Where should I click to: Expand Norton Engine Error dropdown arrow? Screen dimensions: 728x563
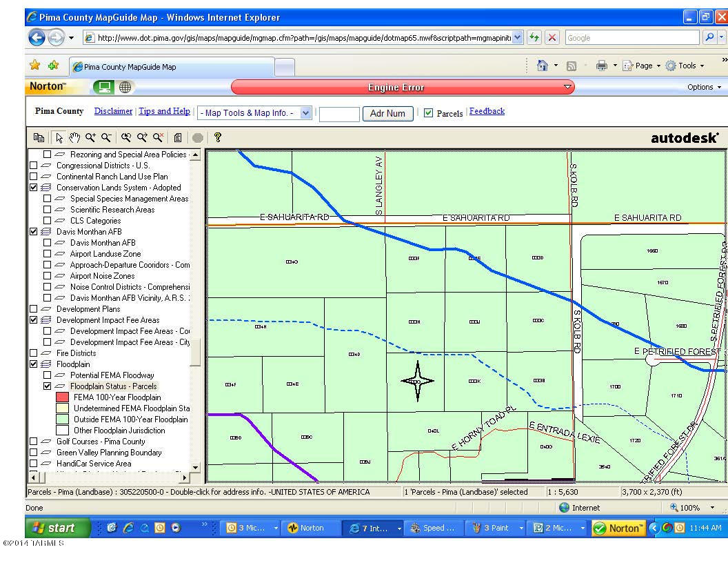click(567, 87)
